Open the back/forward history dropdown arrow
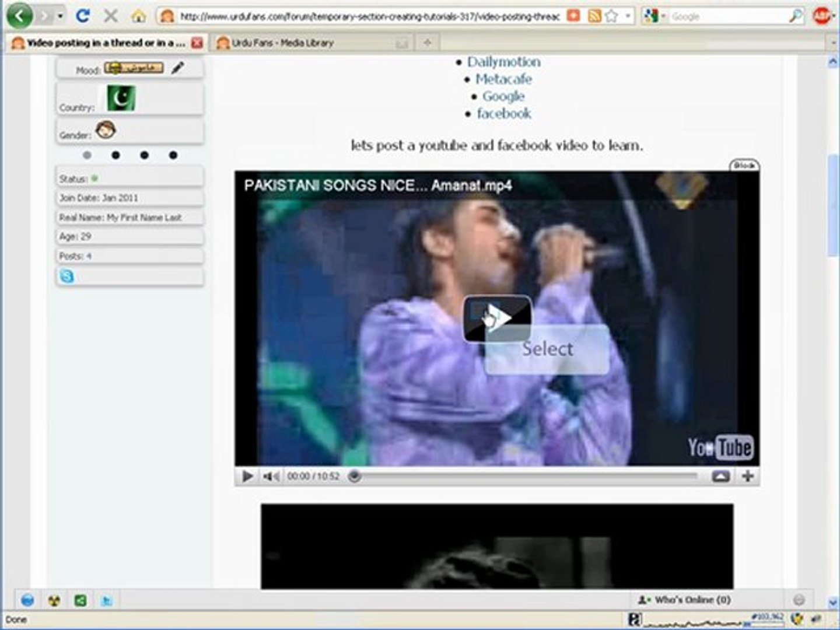Screen dimensions: 840x630 [61, 16]
